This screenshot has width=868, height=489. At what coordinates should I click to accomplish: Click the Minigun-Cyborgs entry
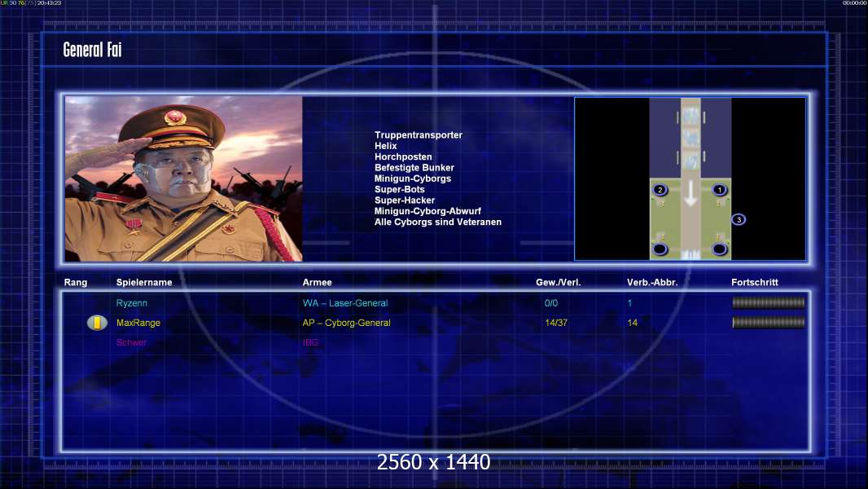pyautogui.click(x=412, y=178)
